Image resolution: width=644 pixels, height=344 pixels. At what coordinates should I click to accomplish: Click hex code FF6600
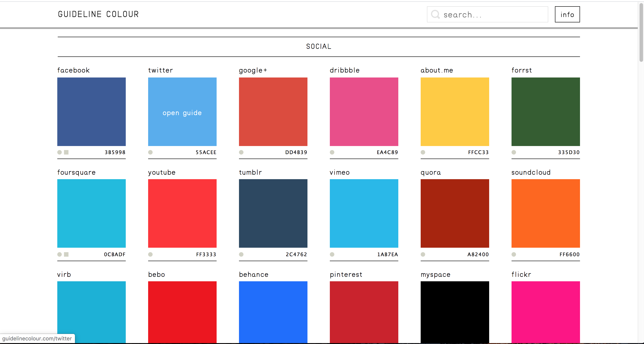point(570,254)
